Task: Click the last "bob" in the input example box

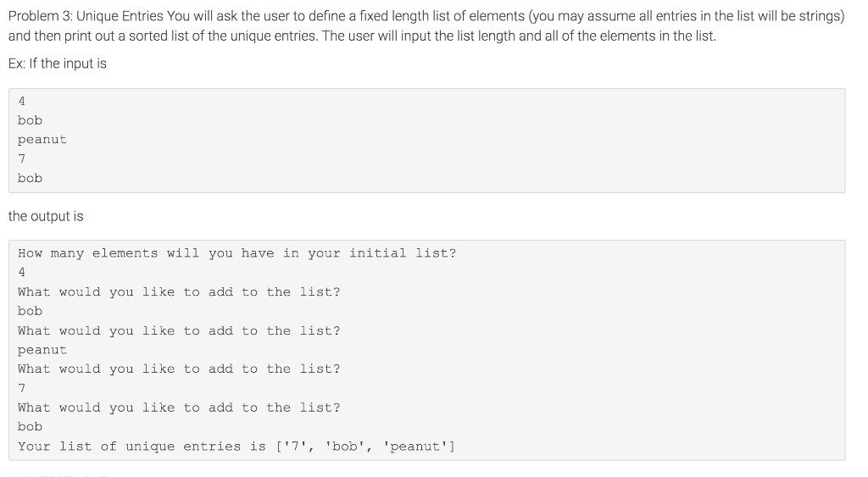Action: point(30,178)
